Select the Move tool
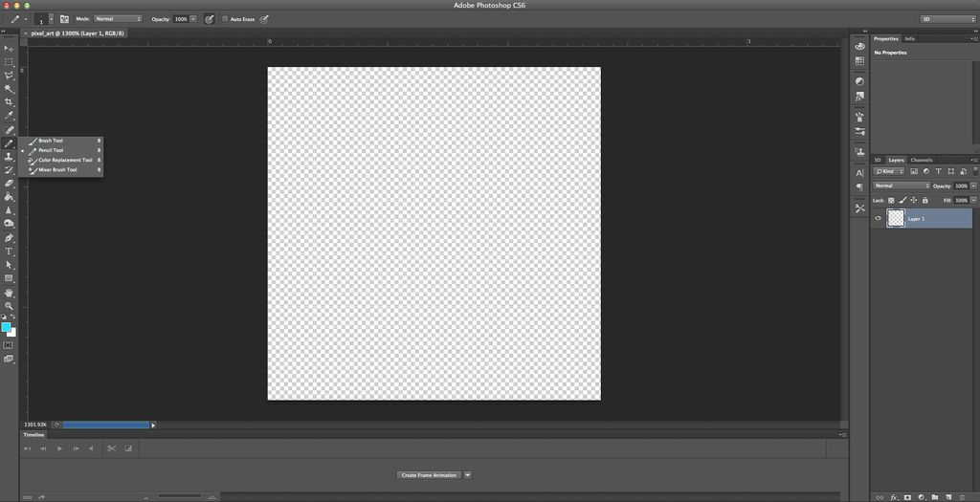Image resolution: width=980 pixels, height=502 pixels. point(9,49)
